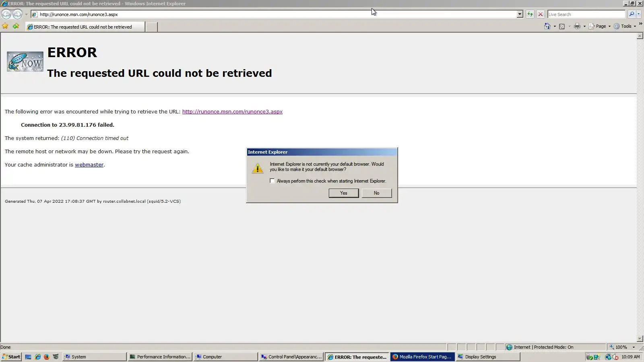Screen dimensions: 644x362
Task: Launch Firefox from quick launch
Action: click(47, 357)
